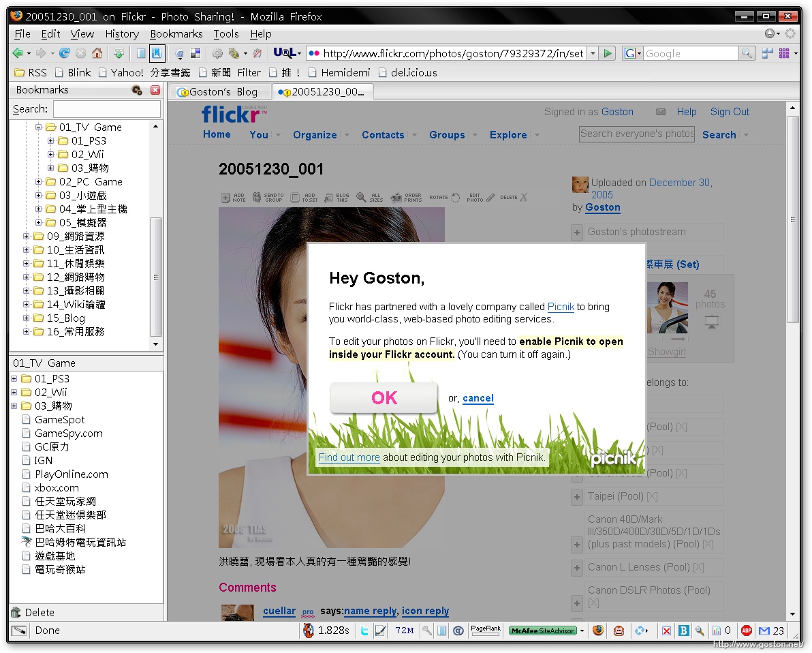Click the cancel link in the dialog
This screenshot has width=812, height=653.
tap(478, 398)
